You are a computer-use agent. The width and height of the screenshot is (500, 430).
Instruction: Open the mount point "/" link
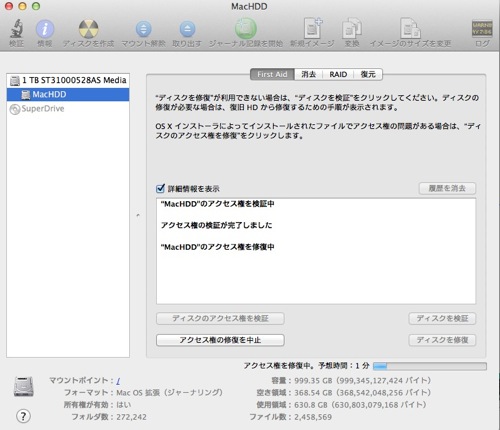(118, 380)
